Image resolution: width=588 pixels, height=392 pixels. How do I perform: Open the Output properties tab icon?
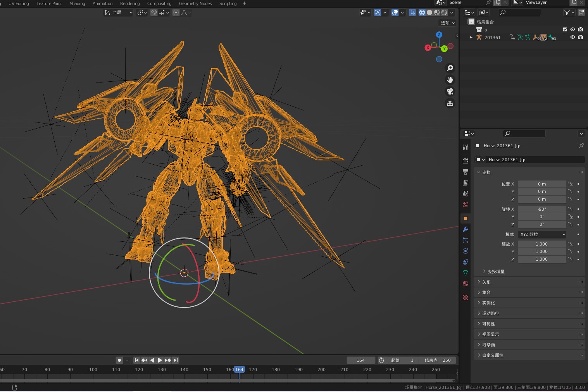[x=466, y=172]
